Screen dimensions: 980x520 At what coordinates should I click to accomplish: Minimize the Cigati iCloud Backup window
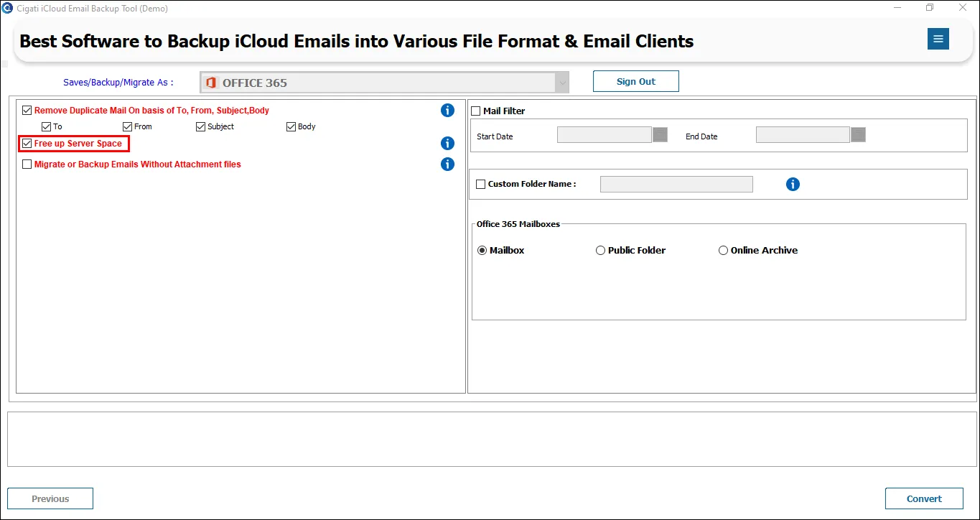tap(898, 8)
